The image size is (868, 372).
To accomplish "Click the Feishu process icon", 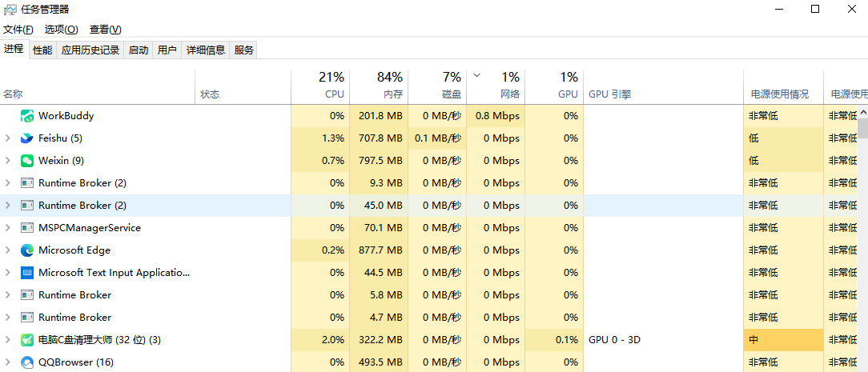I will [x=27, y=138].
